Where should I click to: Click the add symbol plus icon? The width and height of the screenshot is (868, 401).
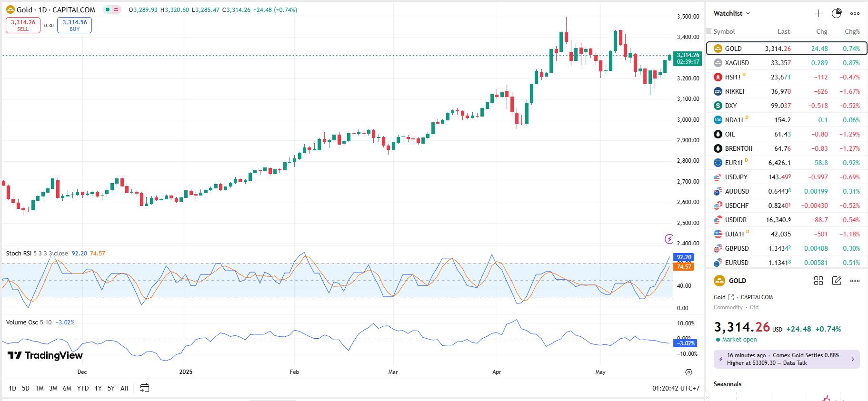pyautogui.click(x=818, y=13)
